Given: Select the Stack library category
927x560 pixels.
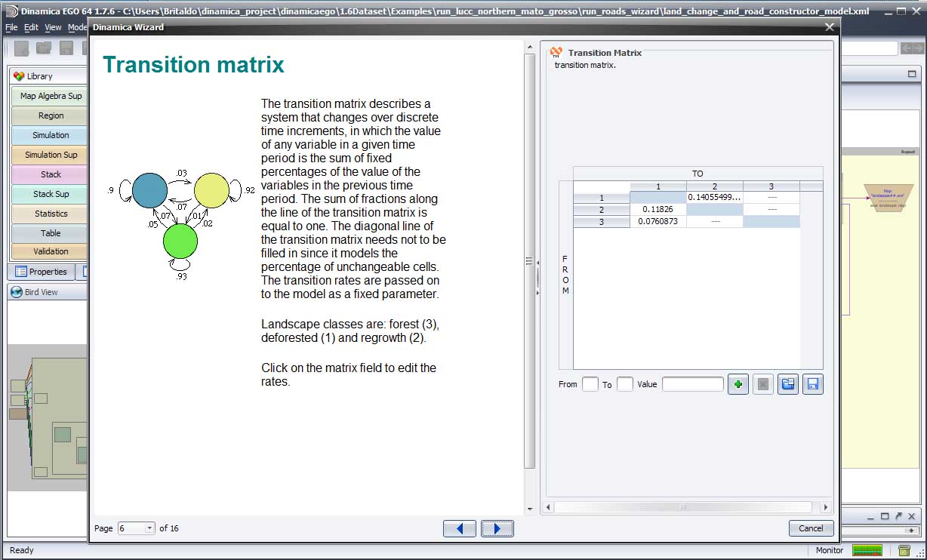Looking at the screenshot, I should pyautogui.click(x=51, y=174).
